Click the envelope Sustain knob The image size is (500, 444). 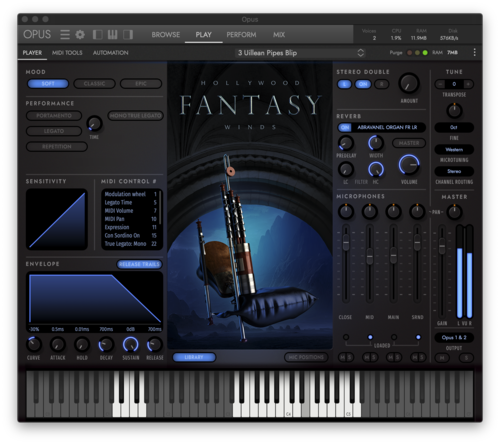click(x=131, y=345)
